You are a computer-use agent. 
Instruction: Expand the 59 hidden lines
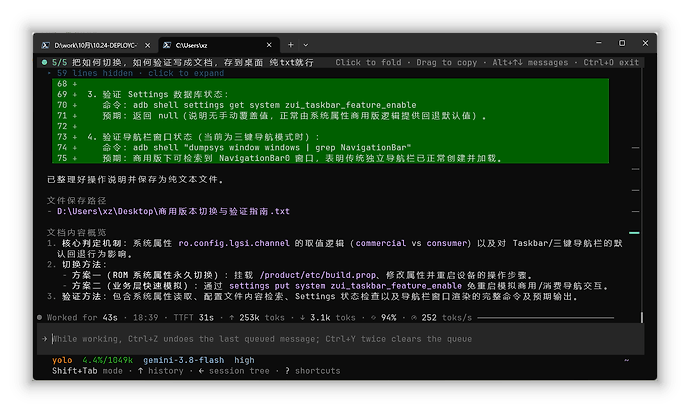tap(140, 73)
